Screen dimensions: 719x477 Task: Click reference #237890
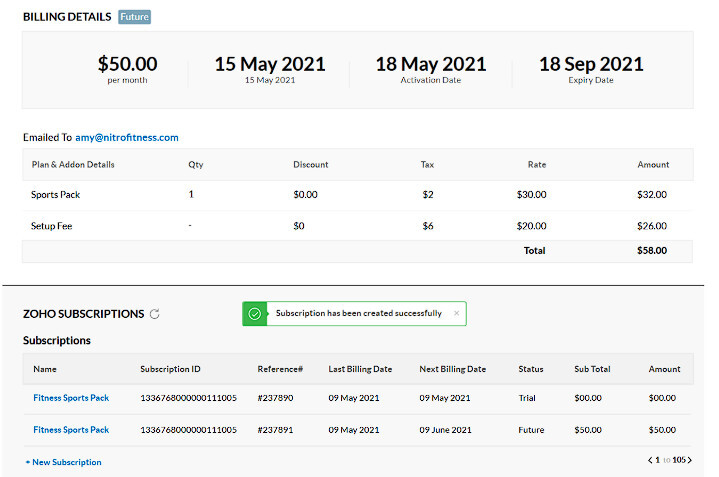tap(275, 398)
